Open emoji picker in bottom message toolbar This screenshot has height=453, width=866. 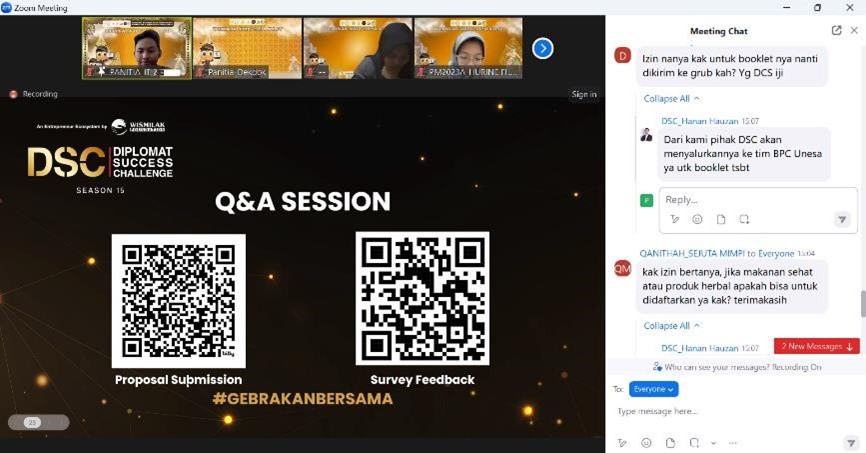click(646, 443)
